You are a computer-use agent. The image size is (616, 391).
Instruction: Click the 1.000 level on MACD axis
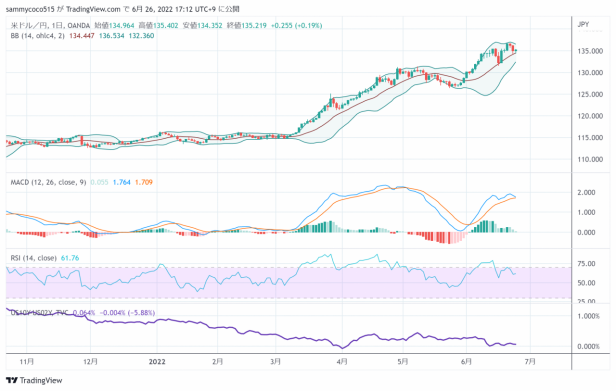586,212
